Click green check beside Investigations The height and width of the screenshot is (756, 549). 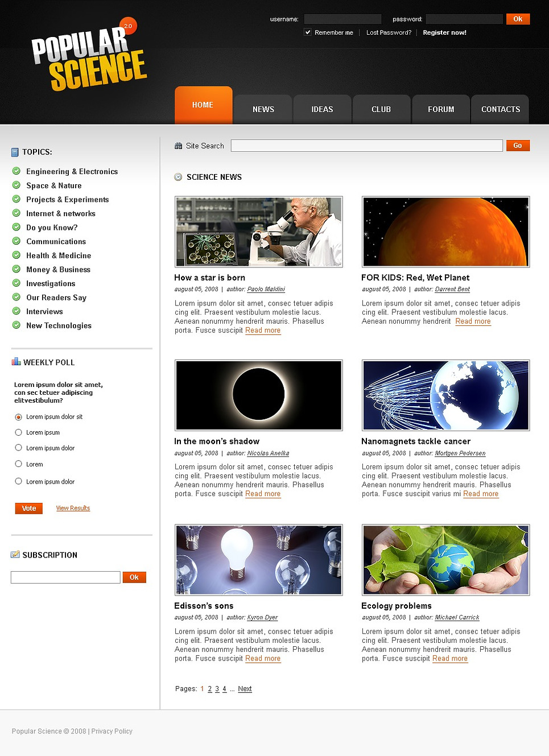click(x=16, y=283)
